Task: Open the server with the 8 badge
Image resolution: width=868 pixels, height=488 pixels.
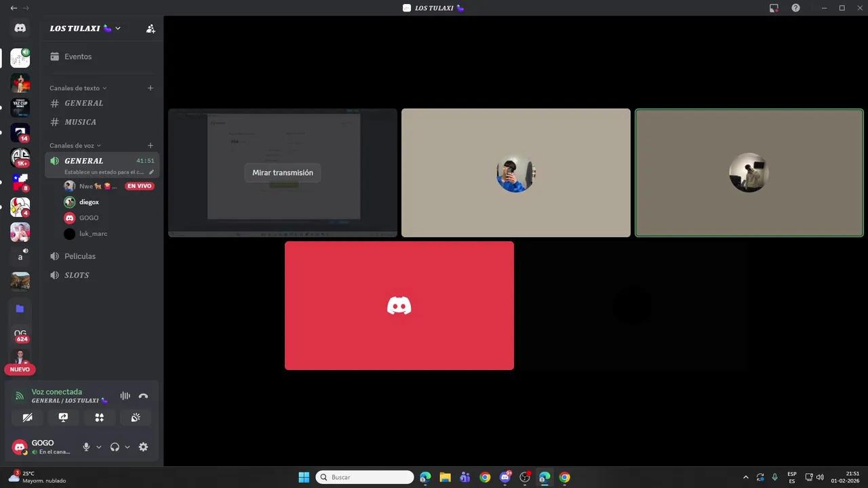Action: click(x=20, y=182)
